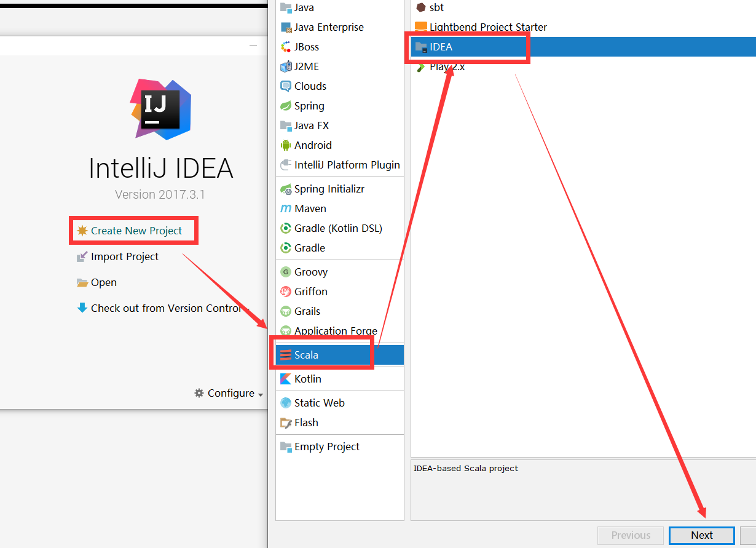756x548 pixels.
Task: Click the Java folder icon
Action: (x=286, y=7)
